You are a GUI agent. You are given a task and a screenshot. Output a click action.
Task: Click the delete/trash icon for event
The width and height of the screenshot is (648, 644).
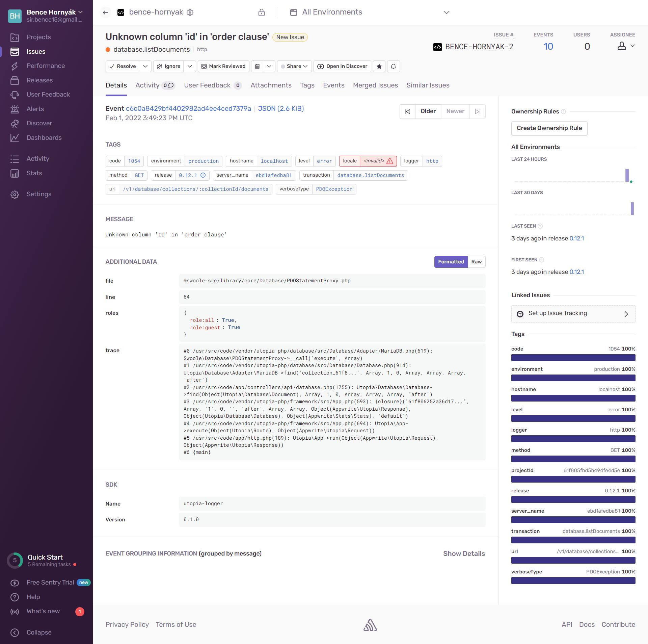[258, 66]
